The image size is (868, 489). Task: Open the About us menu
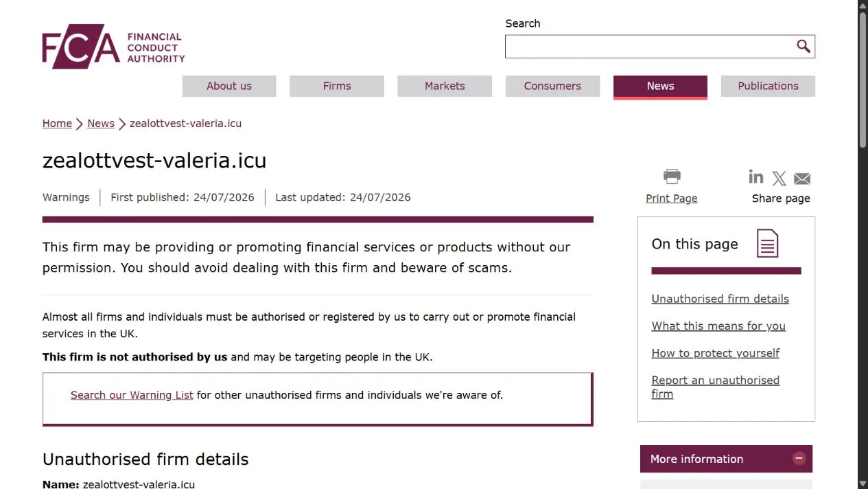coord(229,86)
